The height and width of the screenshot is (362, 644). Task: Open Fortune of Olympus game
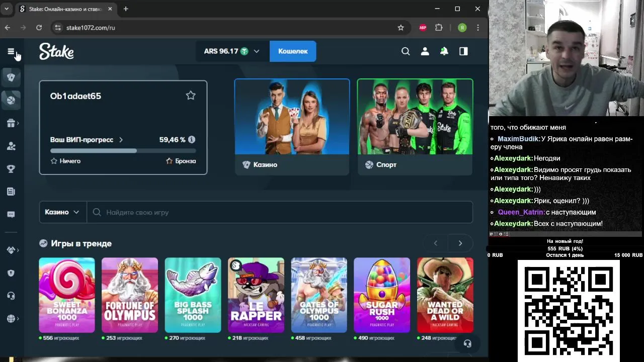pyautogui.click(x=130, y=295)
